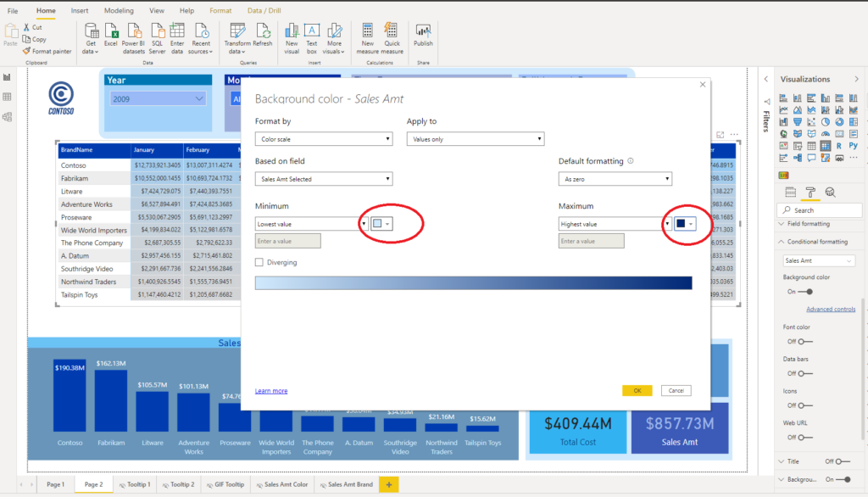Open Maximum Highest value dropdown

coord(615,224)
